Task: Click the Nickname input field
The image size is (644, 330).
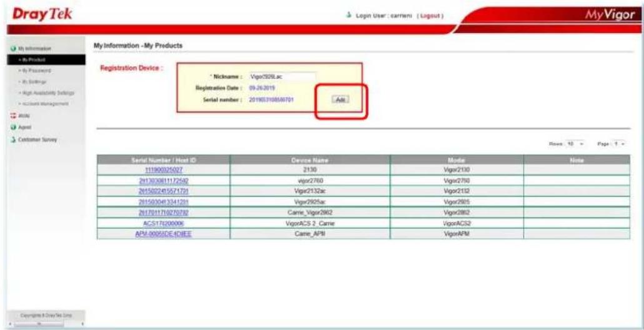Action: tap(282, 77)
